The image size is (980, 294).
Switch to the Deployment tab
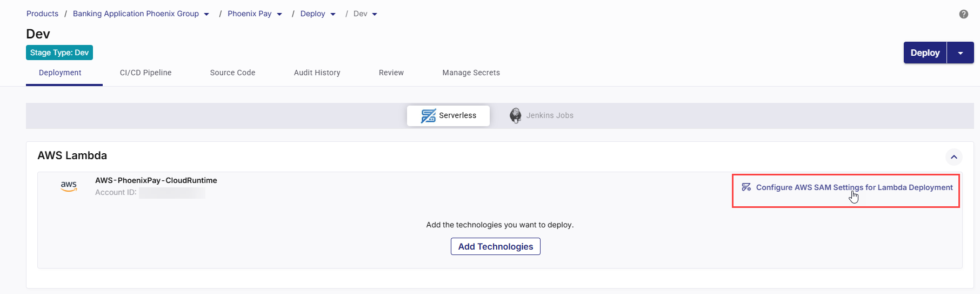60,73
